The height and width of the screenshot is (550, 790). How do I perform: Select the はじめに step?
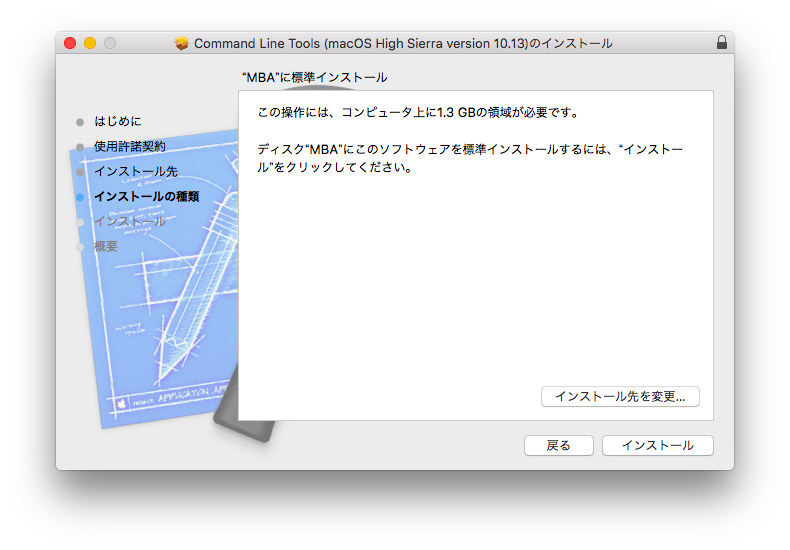[x=118, y=121]
